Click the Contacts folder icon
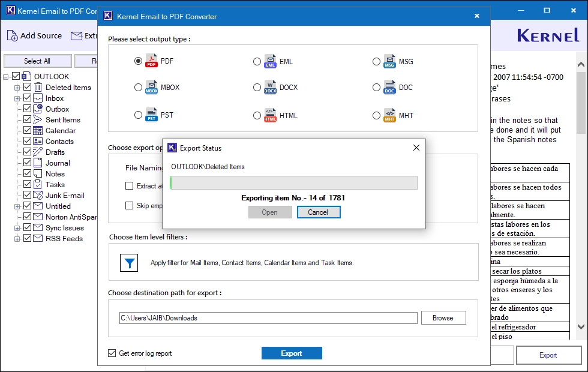 point(38,142)
